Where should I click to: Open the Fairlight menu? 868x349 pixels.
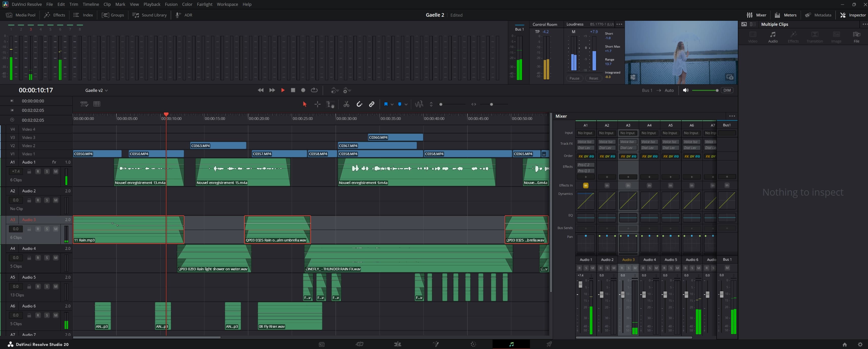[x=205, y=4]
